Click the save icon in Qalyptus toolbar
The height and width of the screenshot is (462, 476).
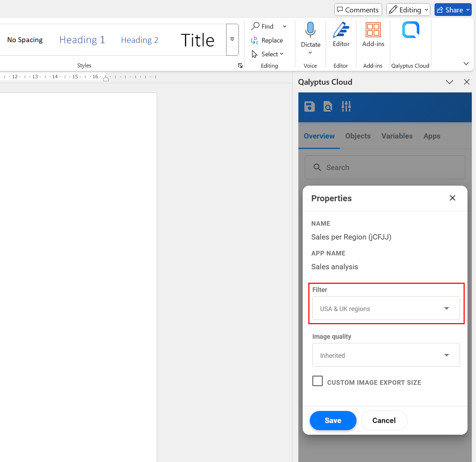pyautogui.click(x=309, y=106)
